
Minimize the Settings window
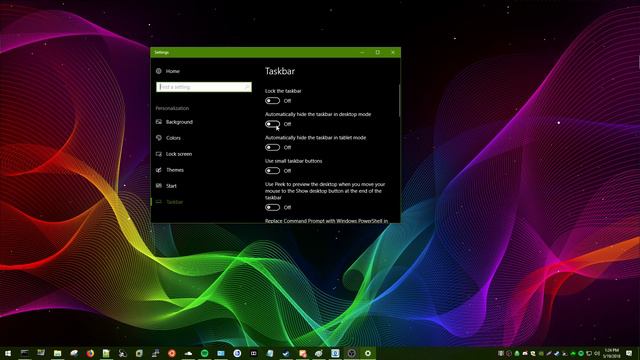pos(362,52)
